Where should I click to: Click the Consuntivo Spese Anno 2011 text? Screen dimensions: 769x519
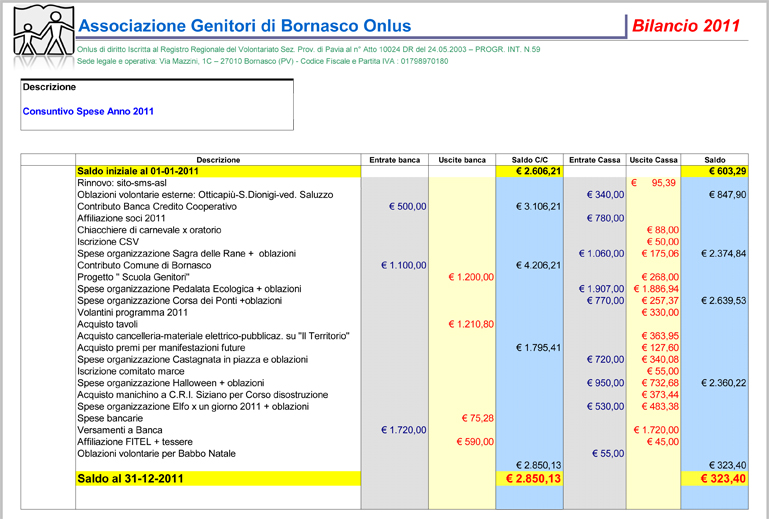tap(88, 112)
